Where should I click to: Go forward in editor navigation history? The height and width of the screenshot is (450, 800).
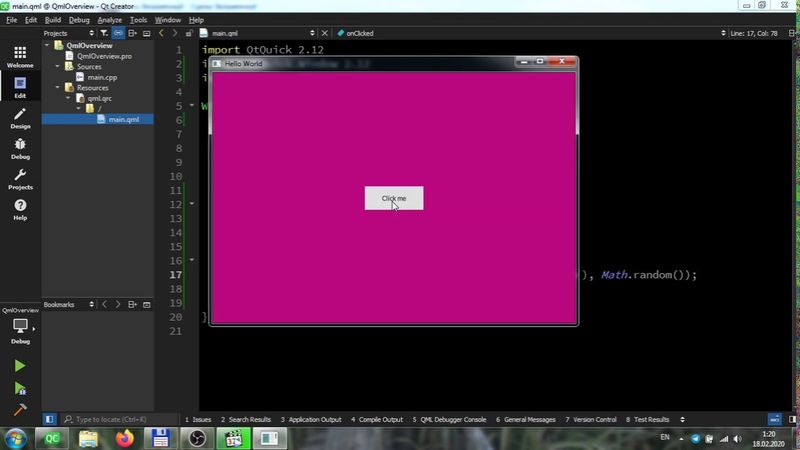(x=175, y=33)
